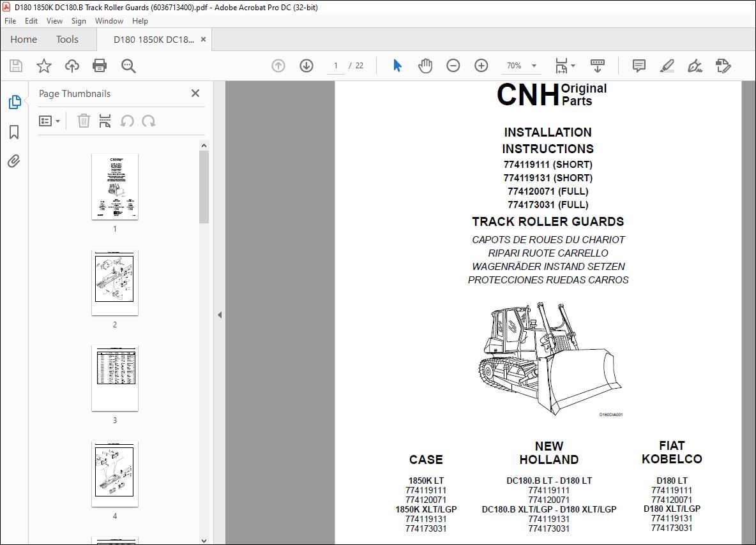This screenshot has width=756, height=545.
Task: Open the Edit menu
Action: (x=31, y=20)
